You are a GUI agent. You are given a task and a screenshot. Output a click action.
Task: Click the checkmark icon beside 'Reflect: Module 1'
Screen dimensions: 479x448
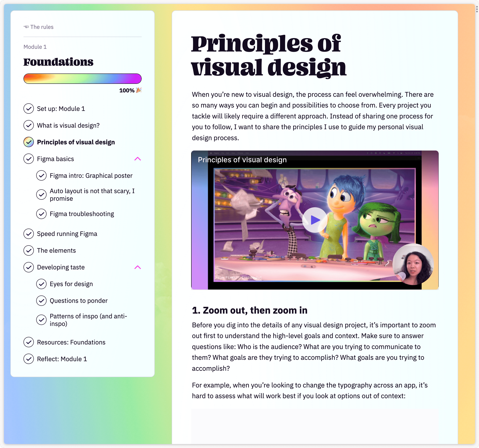point(28,359)
